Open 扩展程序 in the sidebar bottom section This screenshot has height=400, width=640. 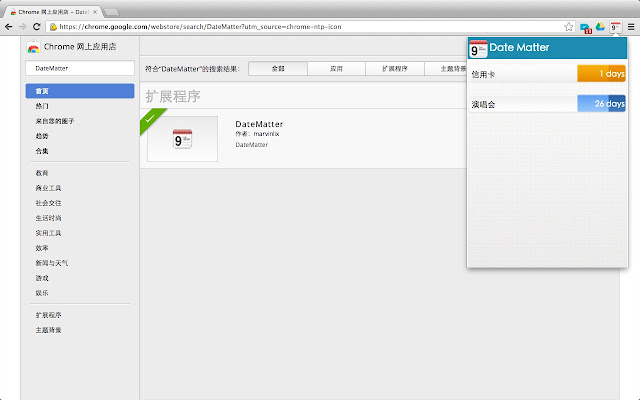48,315
